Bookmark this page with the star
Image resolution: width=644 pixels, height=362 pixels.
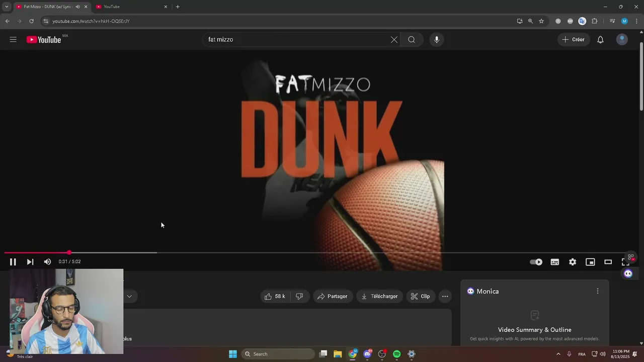[x=541, y=21]
